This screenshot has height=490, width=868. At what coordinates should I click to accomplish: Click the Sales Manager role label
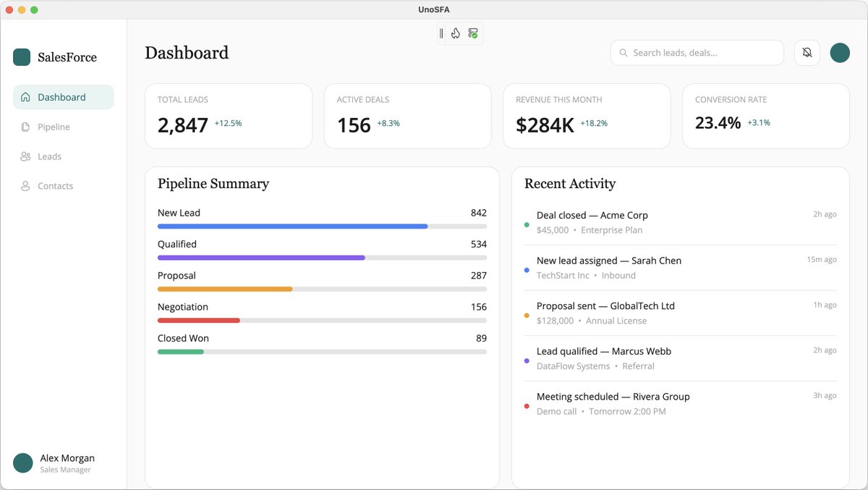66,470
